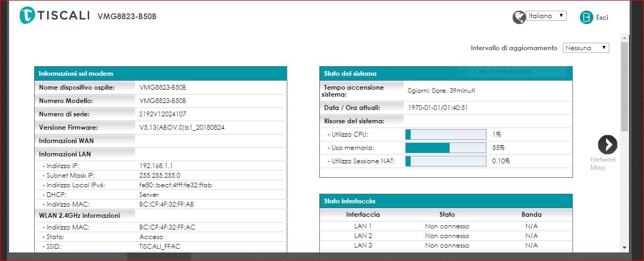Click the Stato Interfaccia header

coord(446,201)
